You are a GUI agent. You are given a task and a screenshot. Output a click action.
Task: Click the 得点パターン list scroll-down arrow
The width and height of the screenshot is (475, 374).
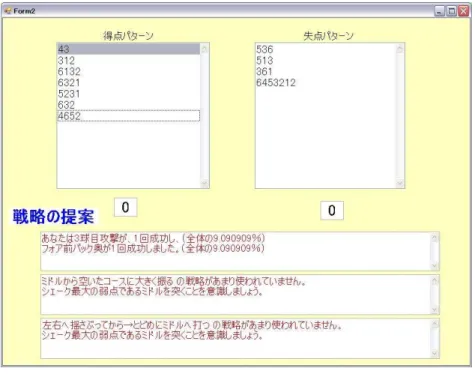(x=204, y=183)
